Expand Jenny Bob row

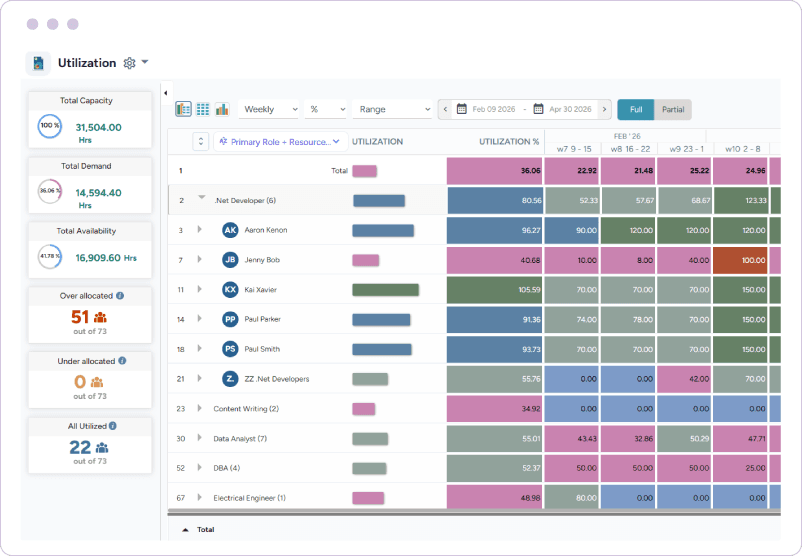(x=199, y=259)
